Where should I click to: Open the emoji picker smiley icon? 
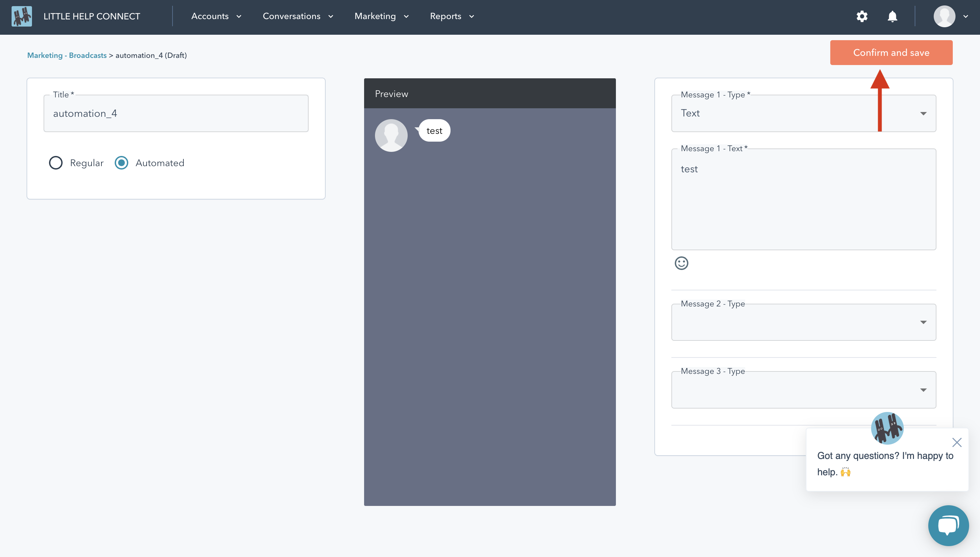coord(682,263)
